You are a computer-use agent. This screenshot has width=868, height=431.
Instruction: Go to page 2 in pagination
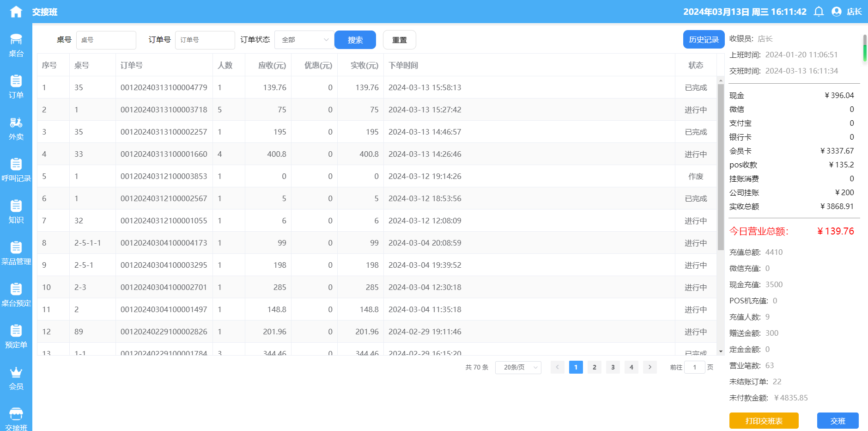(595, 367)
